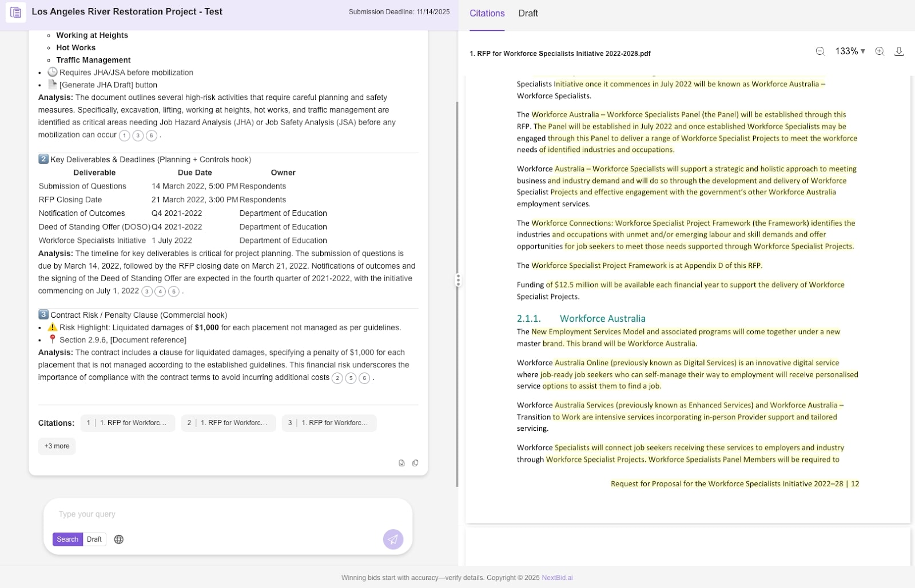Click the chat panel vertical scrollbar
This screenshot has height=588, width=915.
(x=457, y=286)
